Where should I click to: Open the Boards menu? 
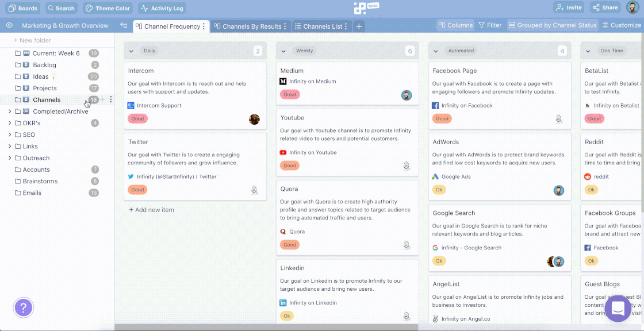(x=23, y=8)
